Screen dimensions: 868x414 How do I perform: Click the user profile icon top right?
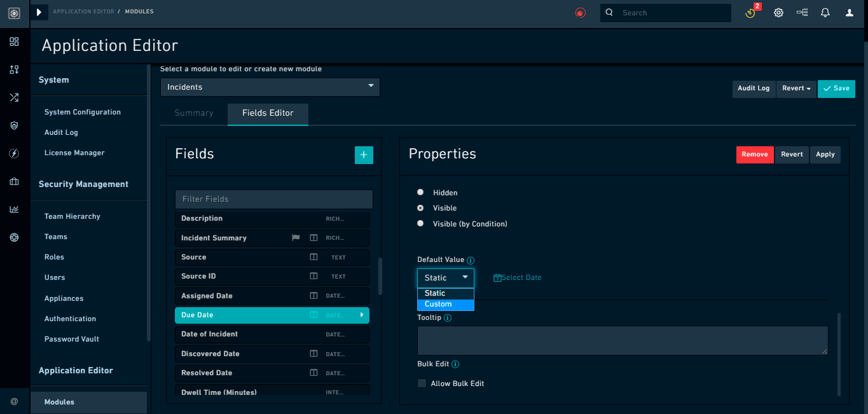coord(849,12)
